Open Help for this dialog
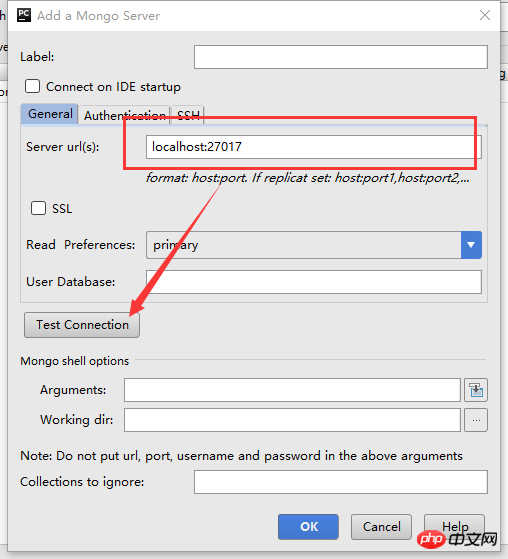 click(x=455, y=527)
